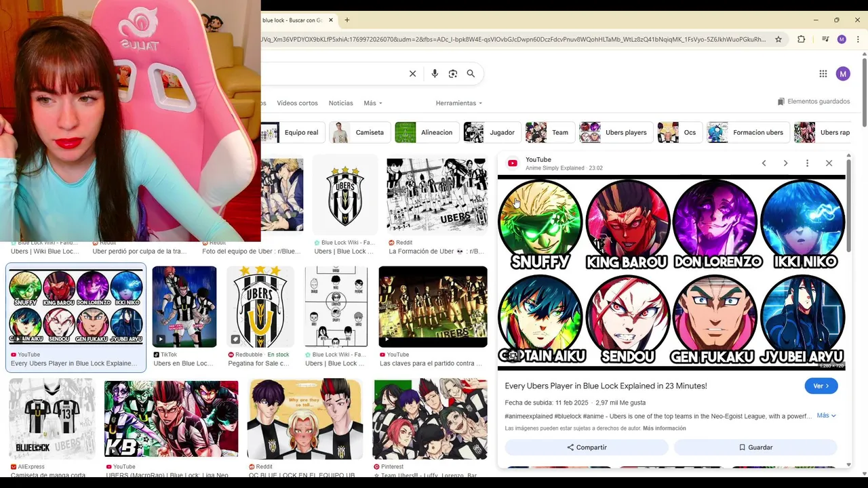Click the magnifier search icon
This screenshot has width=868, height=488.
click(471, 74)
